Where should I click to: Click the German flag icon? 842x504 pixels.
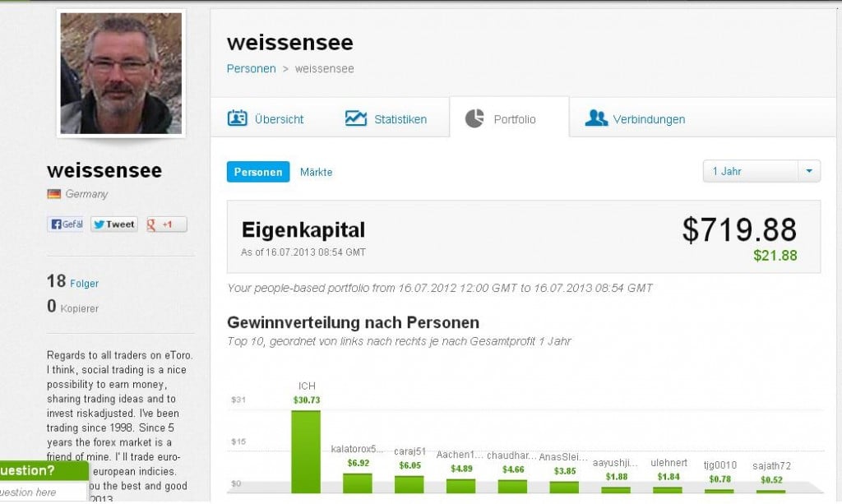[54, 194]
